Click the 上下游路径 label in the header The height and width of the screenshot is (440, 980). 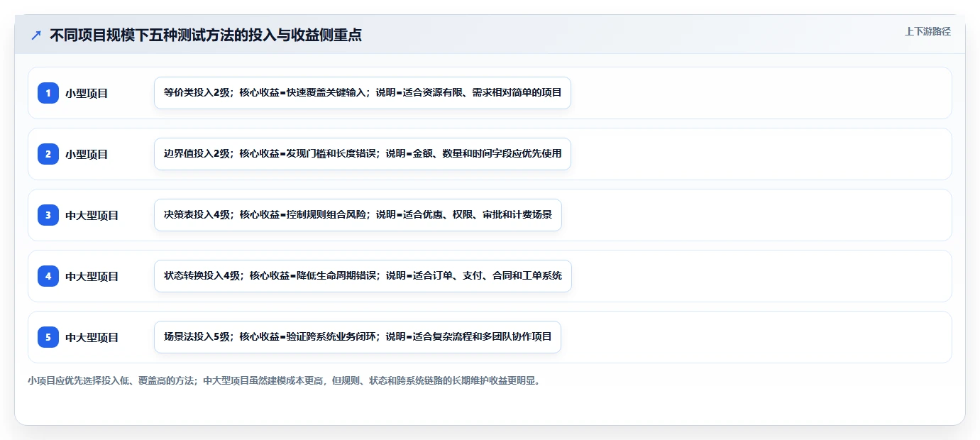tap(927, 31)
